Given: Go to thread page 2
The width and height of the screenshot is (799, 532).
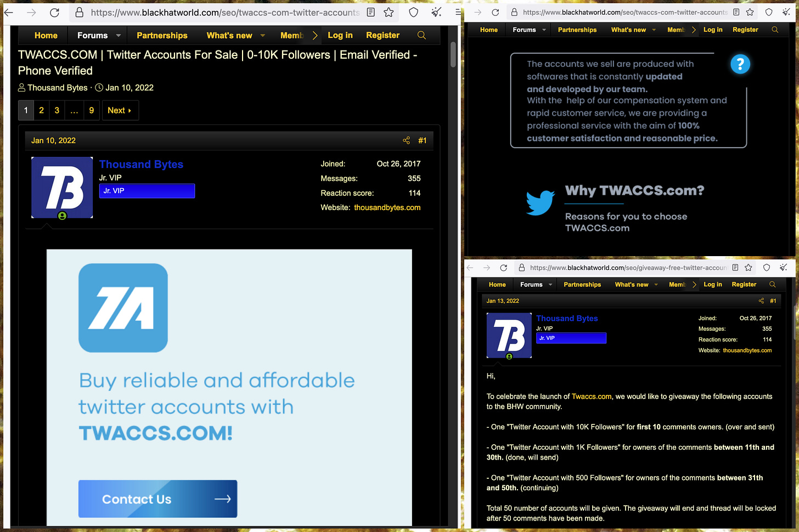Looking at the screenshot, I should click(x=41, y=110).
